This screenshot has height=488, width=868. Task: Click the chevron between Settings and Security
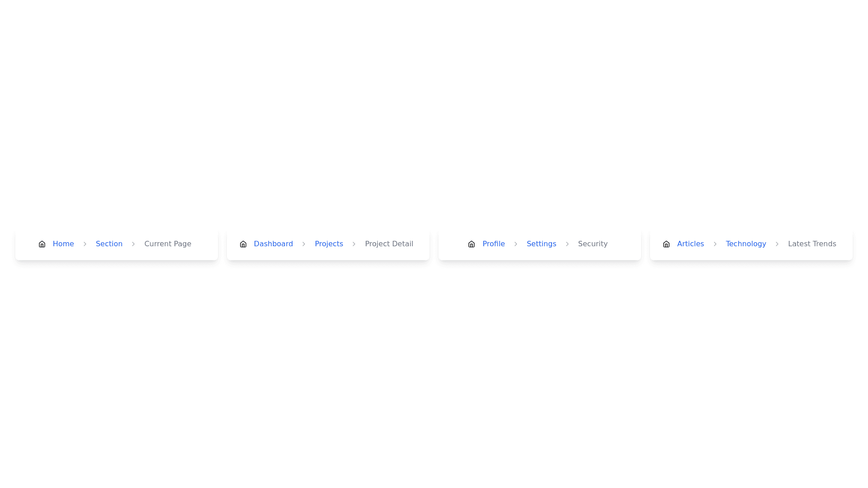coord(567,244)
